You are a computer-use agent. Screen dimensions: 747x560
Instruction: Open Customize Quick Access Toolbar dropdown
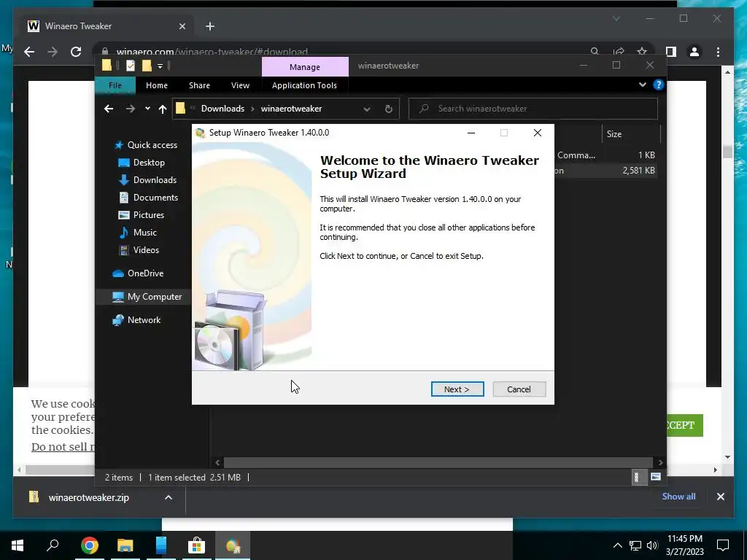coord(160,66)
